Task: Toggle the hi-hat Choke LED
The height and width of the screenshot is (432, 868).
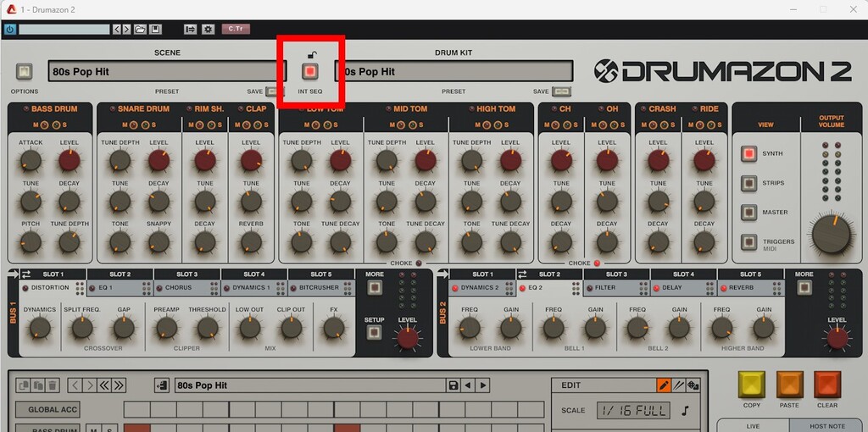Action: click(x=597, y=263)
